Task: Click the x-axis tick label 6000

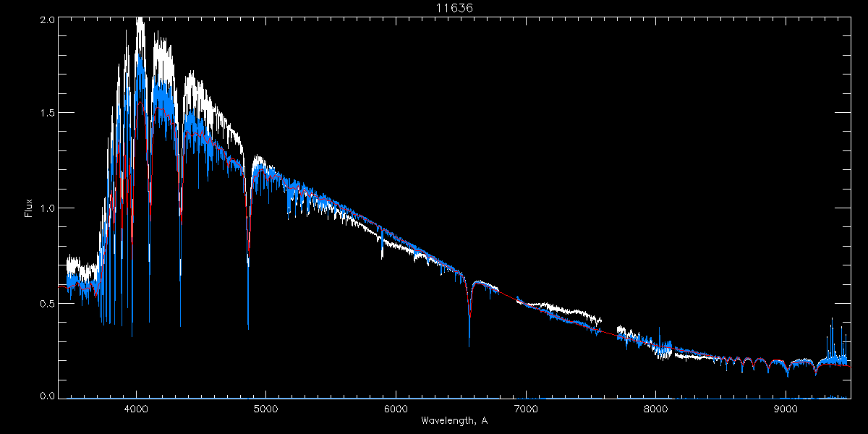Action: pyautogui.click(x=396, y=408)
